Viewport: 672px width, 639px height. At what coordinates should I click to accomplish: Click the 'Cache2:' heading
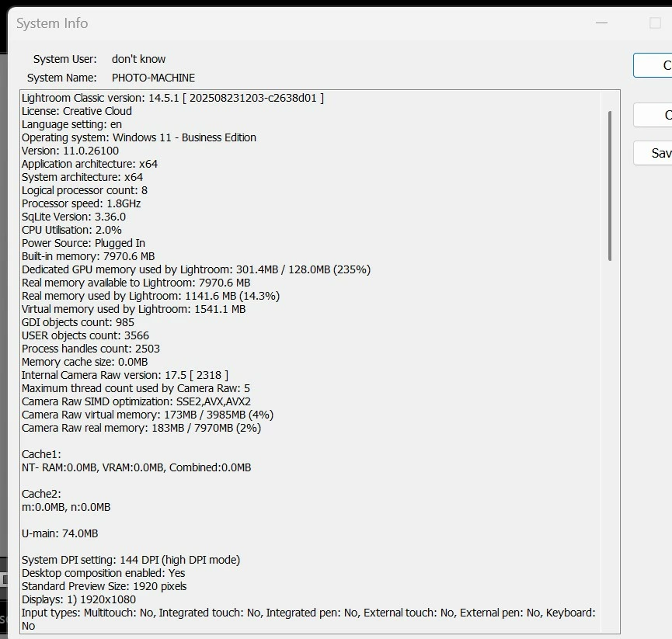click(x=42, y=494)
